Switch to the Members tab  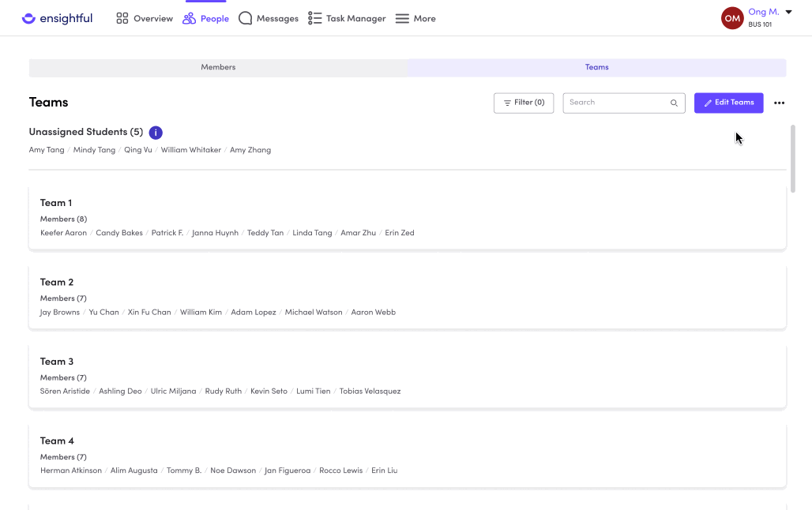pos(218,67)
